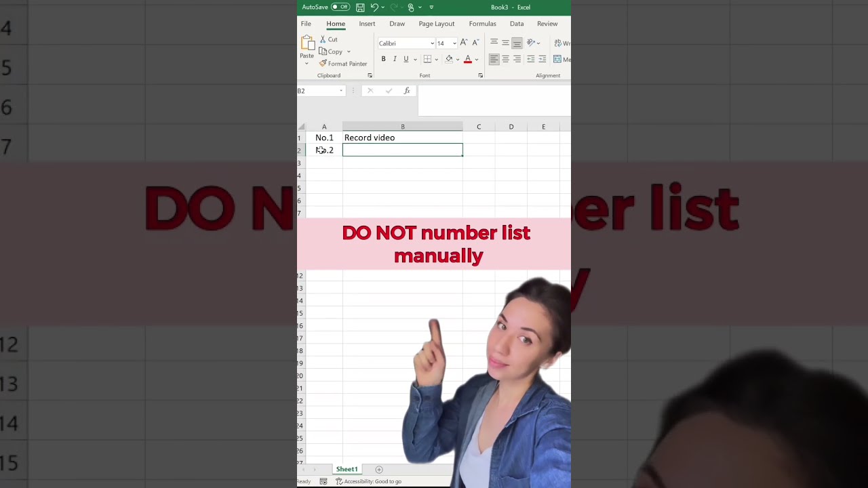Toggle the Bottom Align icon
The width and height of the screenshot is (868, 488).
517,43
